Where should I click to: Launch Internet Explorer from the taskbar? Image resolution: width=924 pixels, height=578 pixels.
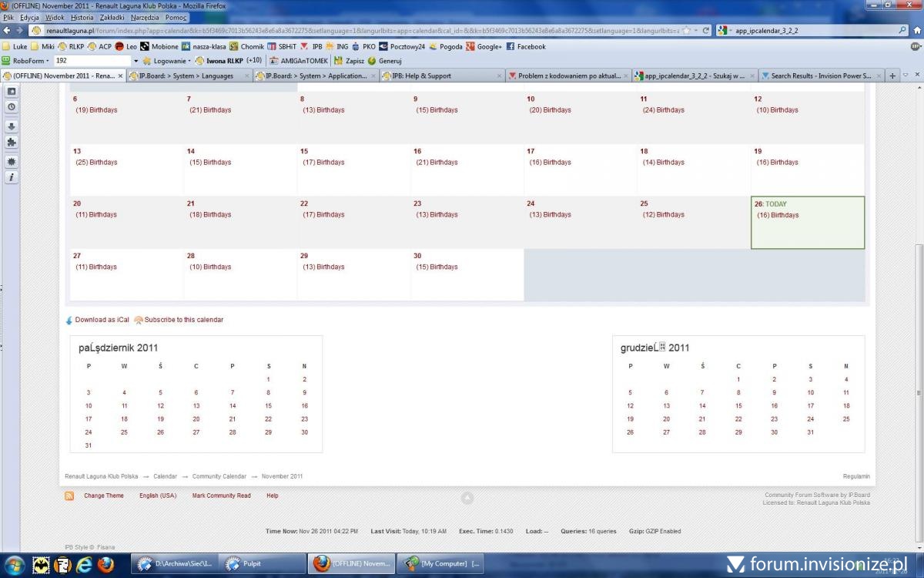click(x=84, y=564)
